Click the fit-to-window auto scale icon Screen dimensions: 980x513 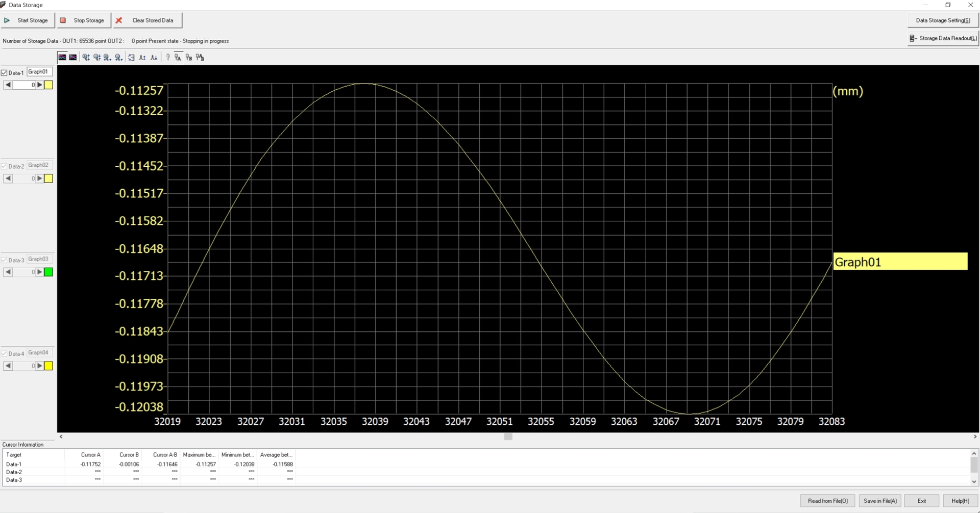131,58
